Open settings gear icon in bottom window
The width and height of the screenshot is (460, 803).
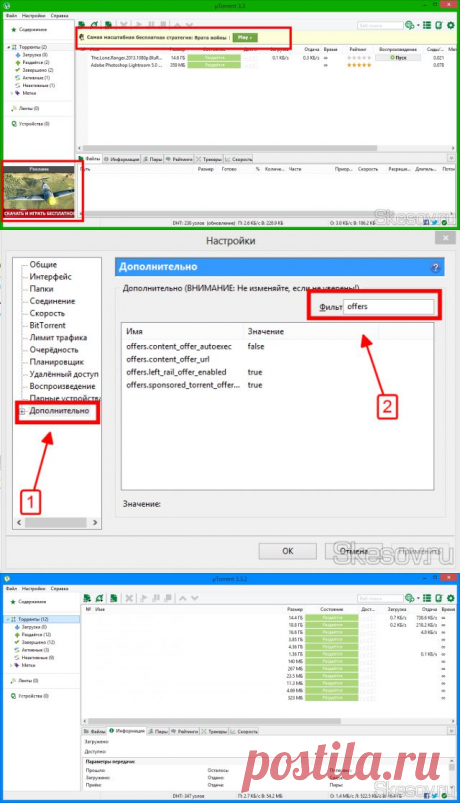tap(451, 598)
